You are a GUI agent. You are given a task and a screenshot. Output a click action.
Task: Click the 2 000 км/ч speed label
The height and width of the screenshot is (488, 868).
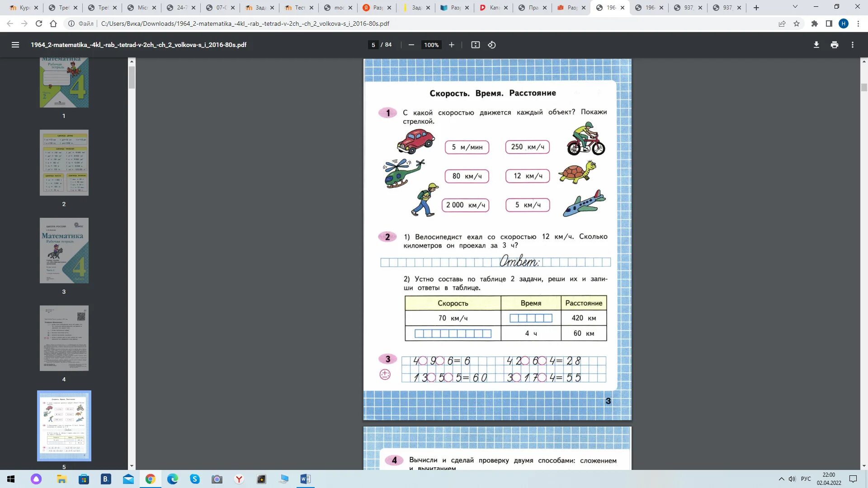point(466,205)
